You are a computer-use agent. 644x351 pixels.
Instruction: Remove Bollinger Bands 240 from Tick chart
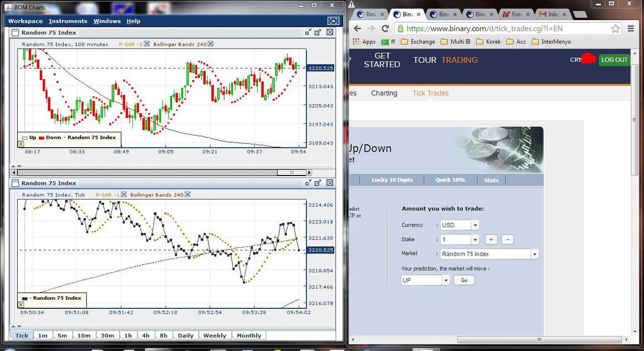[188, 195]
